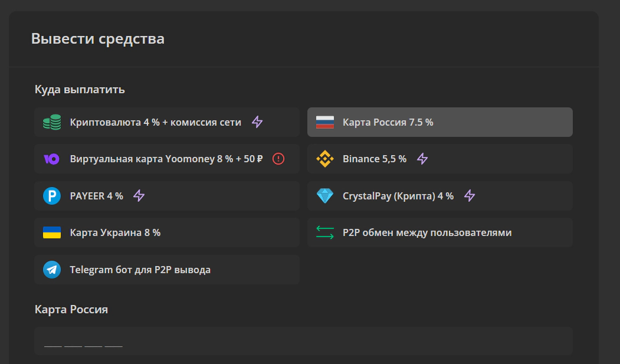Image resolution: width=620 pixels, height=364 pixels.
Task: Open Telegram бот для P2P вывода
Action: click(140, 270)
